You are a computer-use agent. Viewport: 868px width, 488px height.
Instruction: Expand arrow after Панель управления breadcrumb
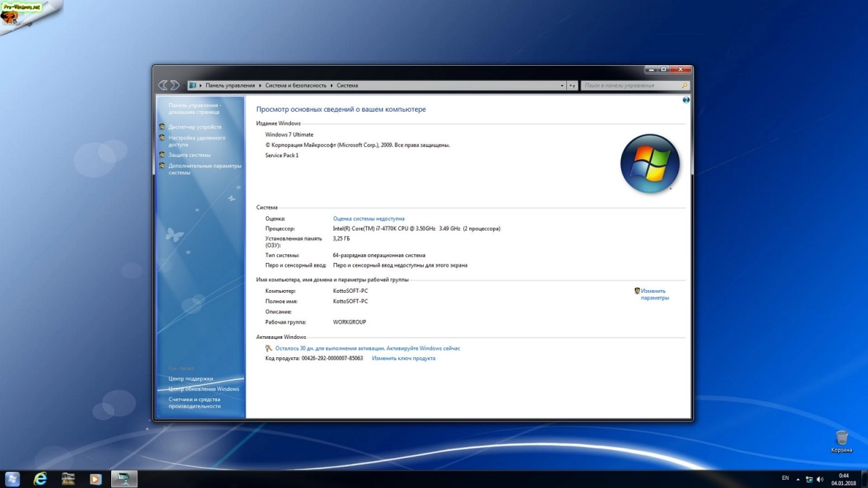pyautogui.click(x=260, y=85)
